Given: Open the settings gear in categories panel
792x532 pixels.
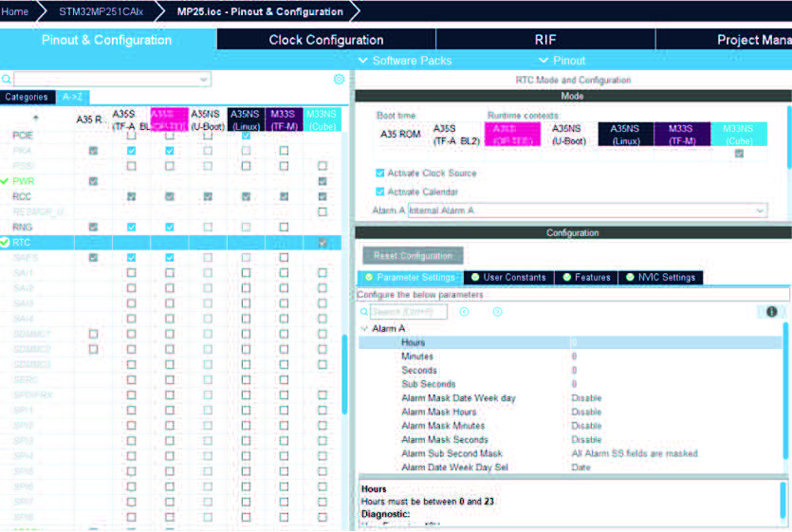Looking at the screenshot, I should [x=339, y=80].
